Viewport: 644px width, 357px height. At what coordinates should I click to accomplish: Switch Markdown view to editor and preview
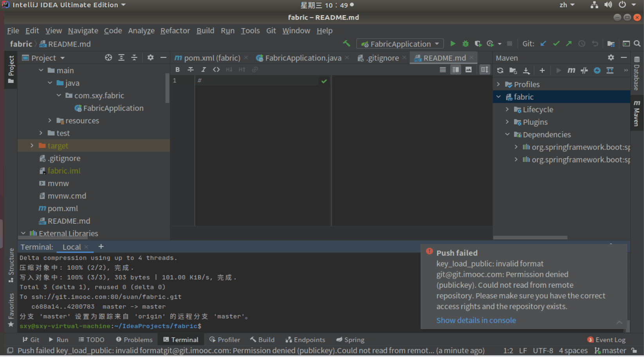tap(456, 70)
